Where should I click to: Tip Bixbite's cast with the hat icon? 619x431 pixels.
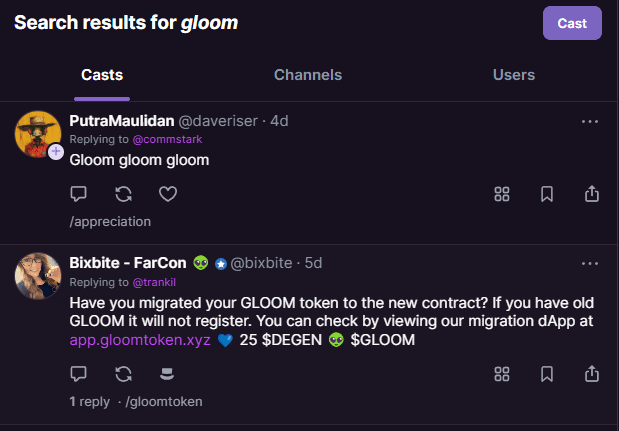click(167, 374)
